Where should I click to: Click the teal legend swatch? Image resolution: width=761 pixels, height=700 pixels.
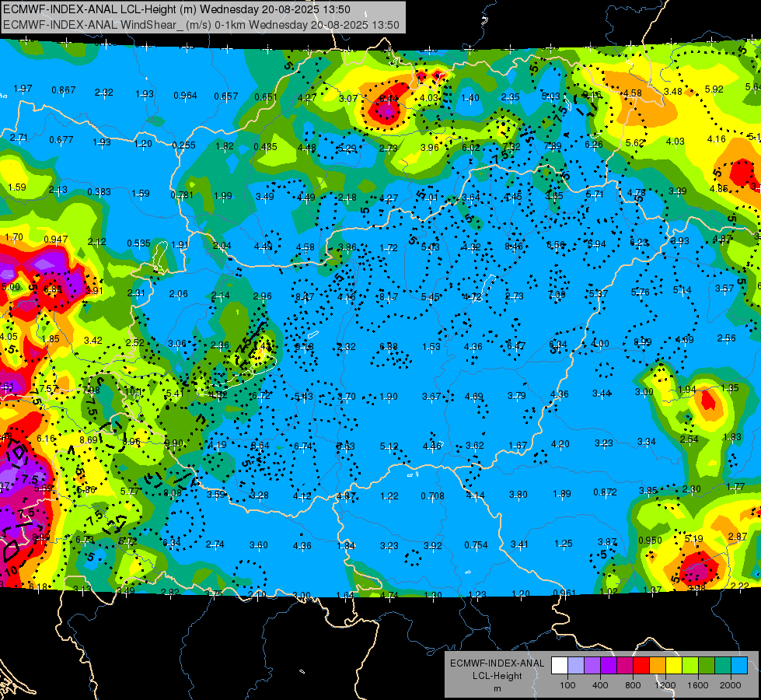coord(723,666)
